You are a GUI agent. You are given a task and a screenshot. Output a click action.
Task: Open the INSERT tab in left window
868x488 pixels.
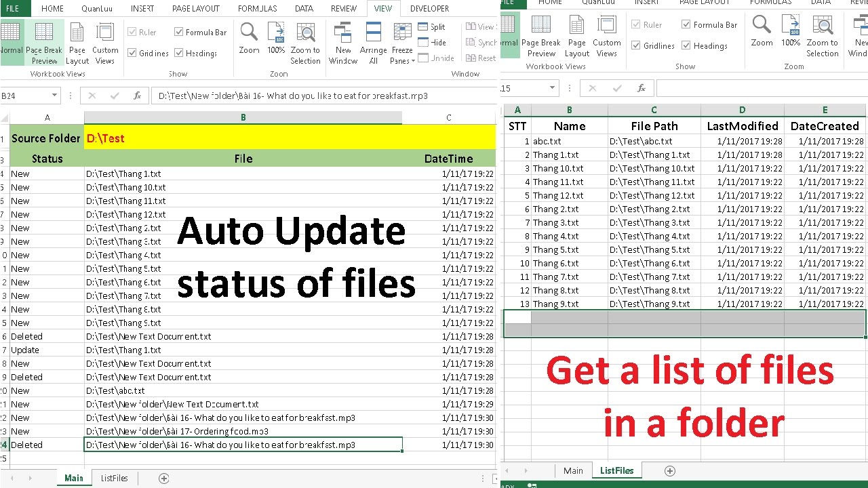point(142,9)
